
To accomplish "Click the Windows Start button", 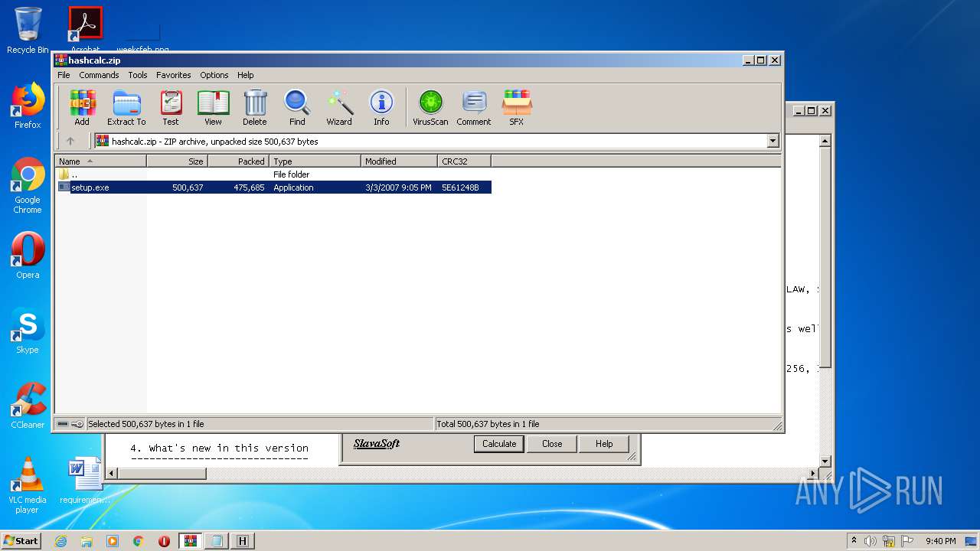I will 21,540.
